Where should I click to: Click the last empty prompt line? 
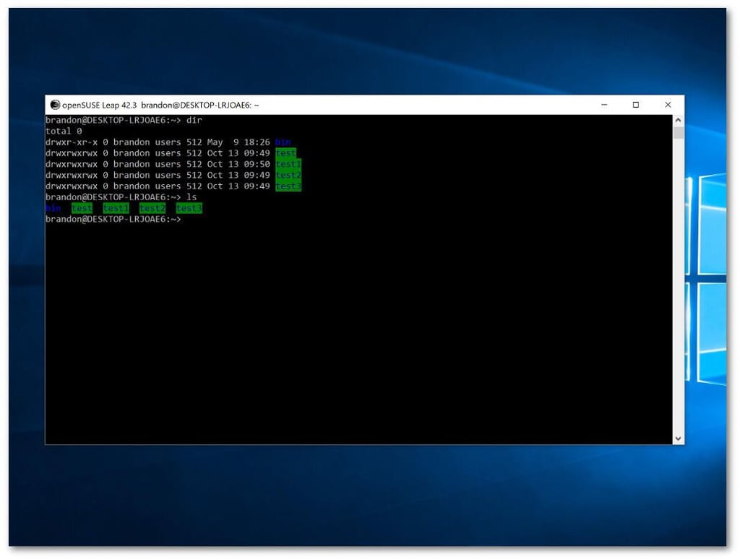pyautogui.click(x=113, y=220)
